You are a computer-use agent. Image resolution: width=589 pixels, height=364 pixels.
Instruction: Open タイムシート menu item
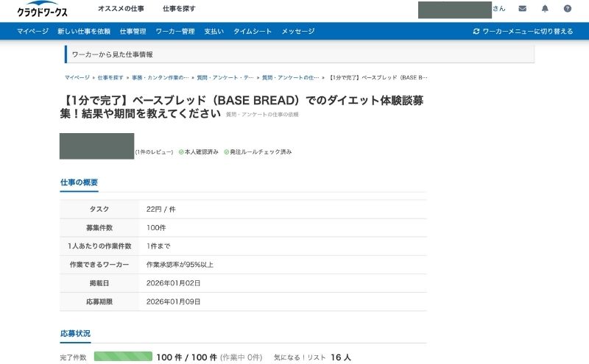pos(253,31)
